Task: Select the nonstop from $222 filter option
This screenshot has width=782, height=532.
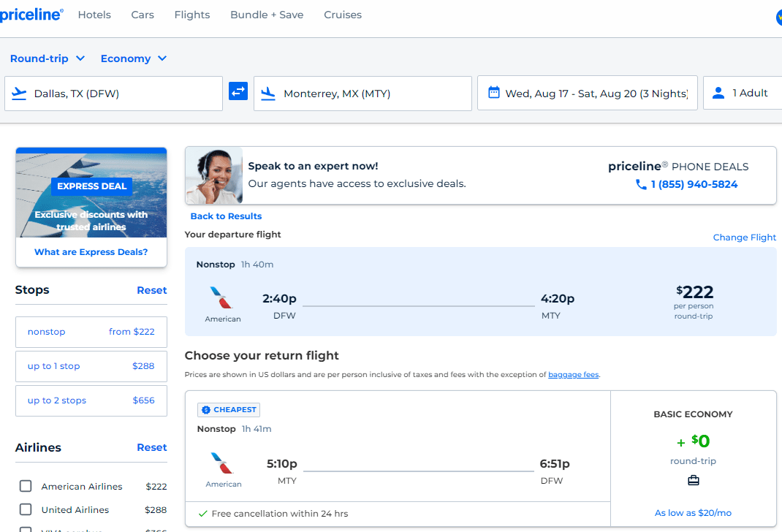Action: coord(91,331)
